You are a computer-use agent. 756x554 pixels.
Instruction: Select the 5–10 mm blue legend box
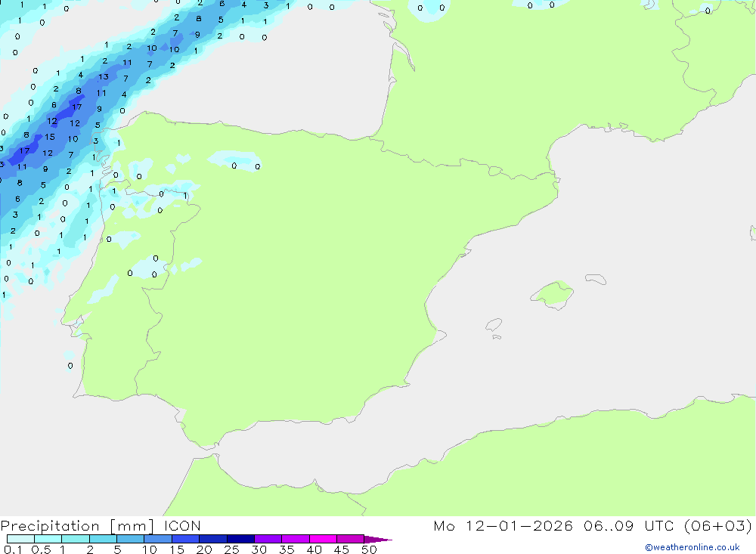coord(130,539)
